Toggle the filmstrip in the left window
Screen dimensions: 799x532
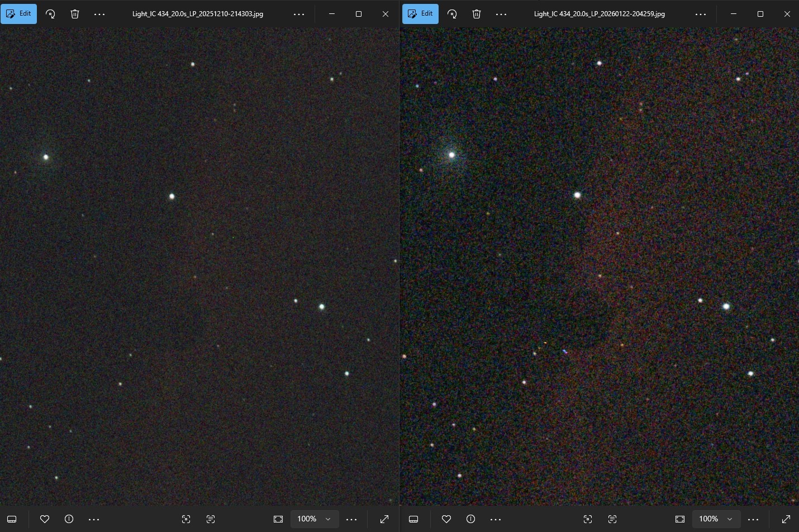(x=12, y=519)
